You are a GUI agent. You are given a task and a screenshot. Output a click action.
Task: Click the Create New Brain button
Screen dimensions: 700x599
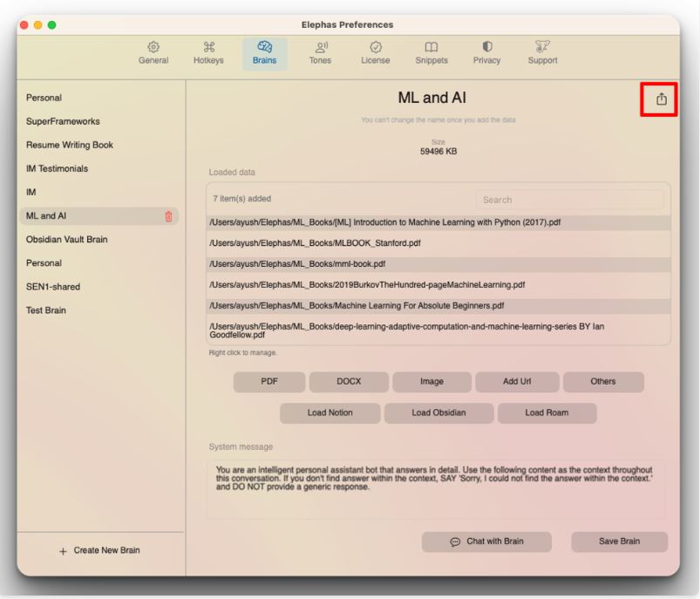[x=99, y=550]
